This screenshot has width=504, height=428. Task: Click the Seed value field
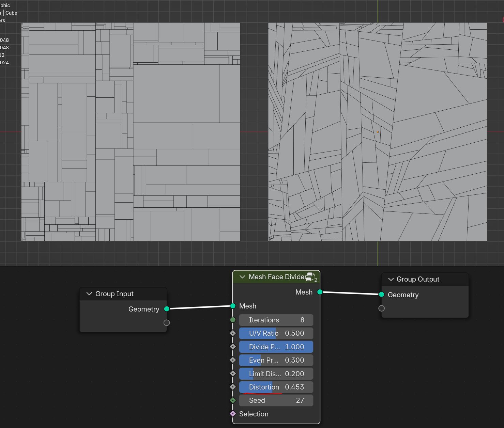[276, 400]
